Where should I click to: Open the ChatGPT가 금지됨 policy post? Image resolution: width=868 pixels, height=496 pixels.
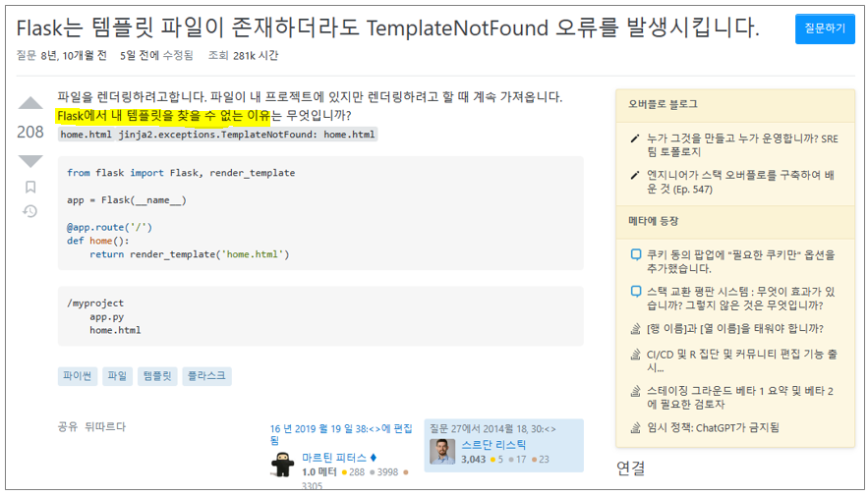[x=713, y=427]
